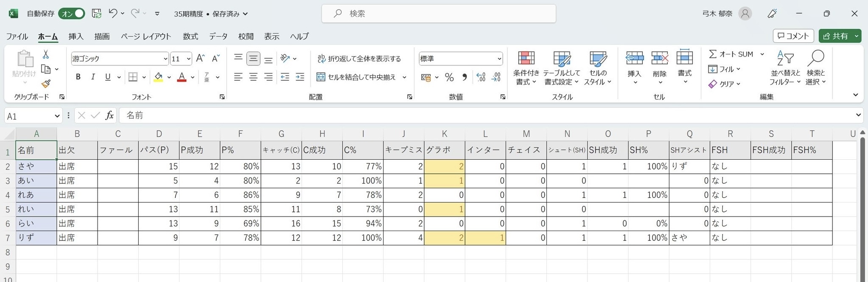The height and width of the screenshot is (282, 868).
Task: Click the Undo arrow icon
Action: click(x=113, y=14)
